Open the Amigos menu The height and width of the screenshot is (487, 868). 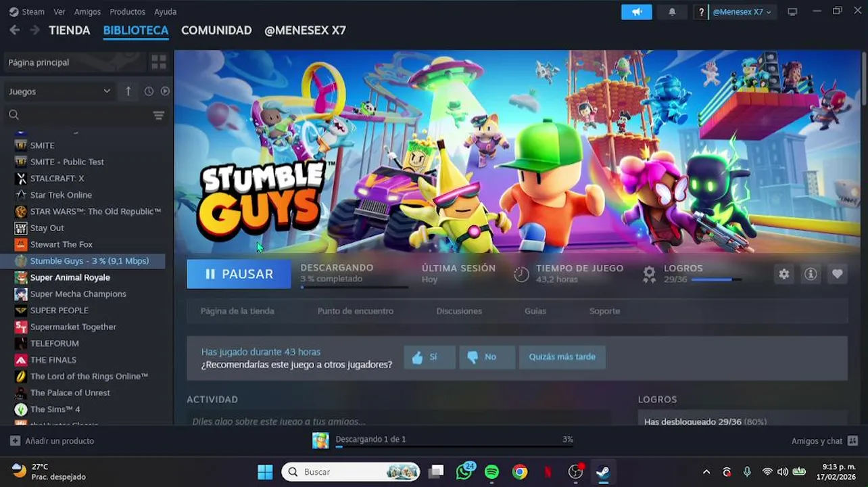coord(87,11)
